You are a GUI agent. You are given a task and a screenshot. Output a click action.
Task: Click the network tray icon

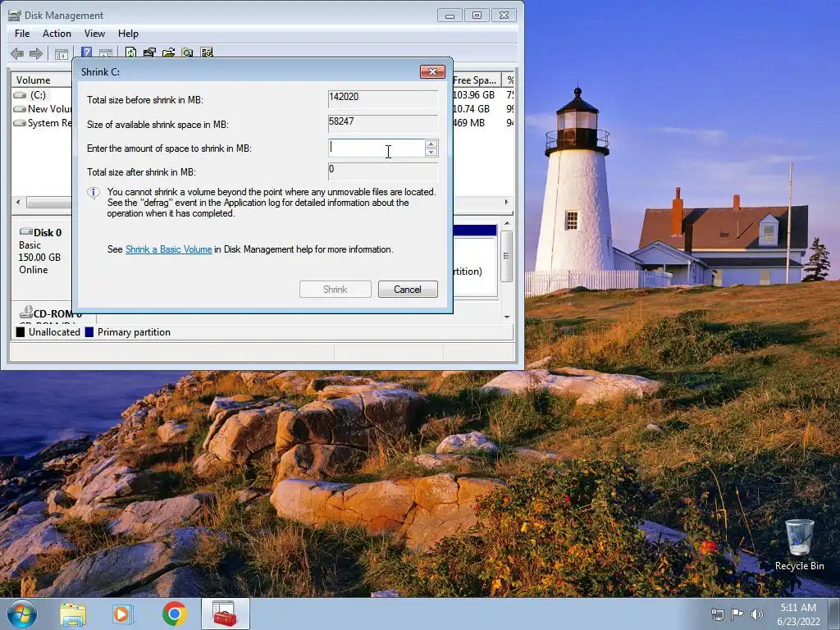coord(717,614)
